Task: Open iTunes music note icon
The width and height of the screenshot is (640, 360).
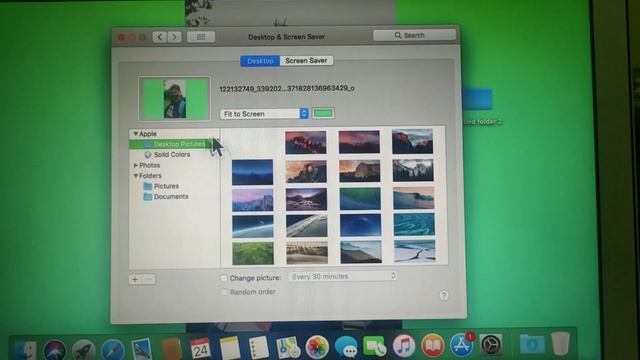Action: point(404,345)
